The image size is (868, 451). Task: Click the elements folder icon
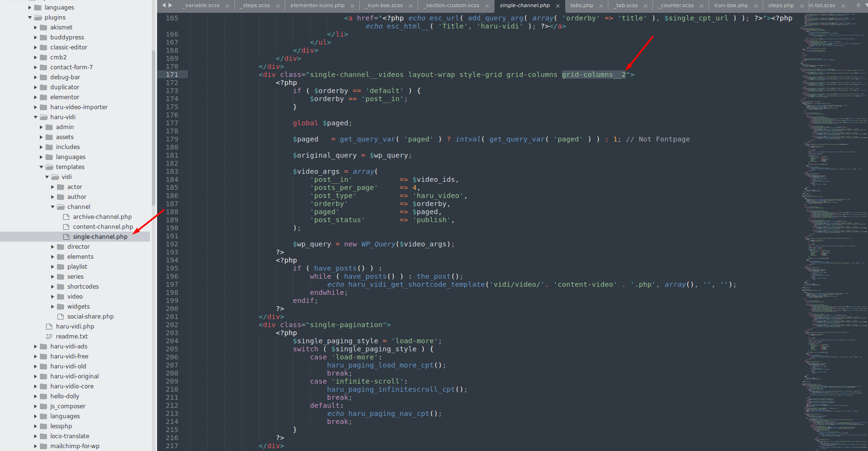tap(61, 257)
